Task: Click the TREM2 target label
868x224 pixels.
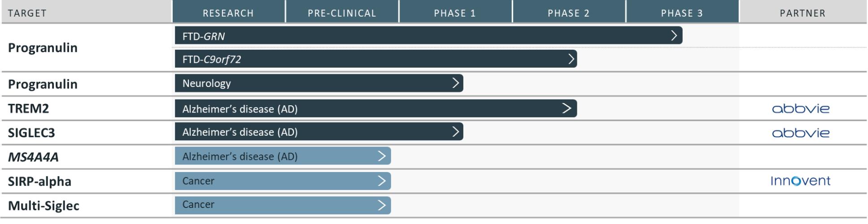Action: click(x=29, y=109)
